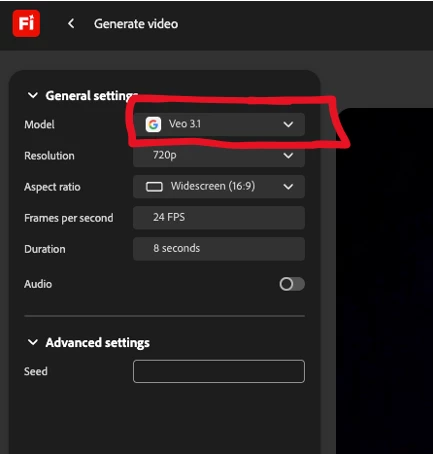The width and height of the screenshot is (433, 454).
Task: Toggle the Audio switch on
Action: pos(292,284)
